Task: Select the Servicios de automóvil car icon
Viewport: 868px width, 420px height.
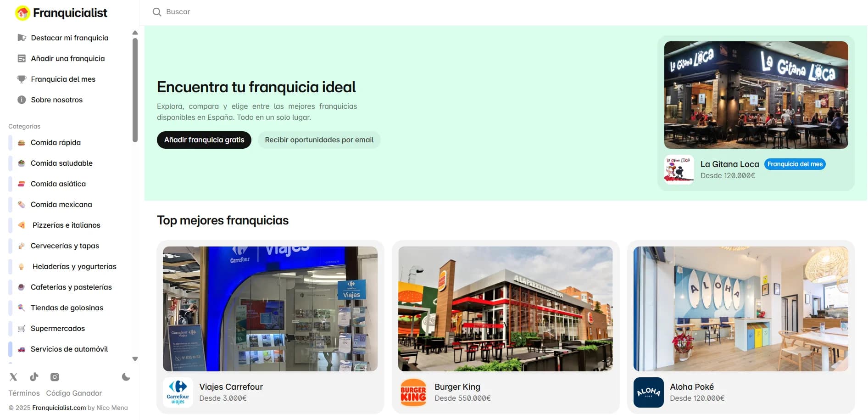Action: point(21,349)
